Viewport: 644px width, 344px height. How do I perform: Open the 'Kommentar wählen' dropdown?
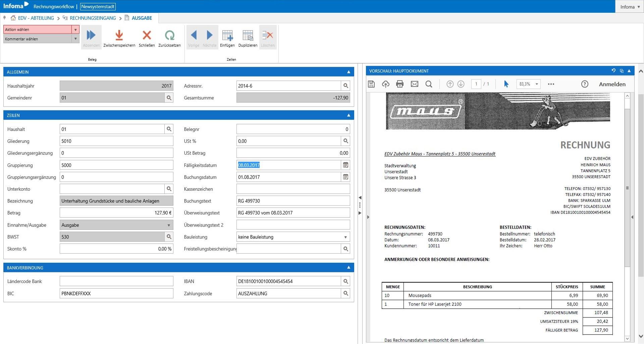(x=75, y=39)
